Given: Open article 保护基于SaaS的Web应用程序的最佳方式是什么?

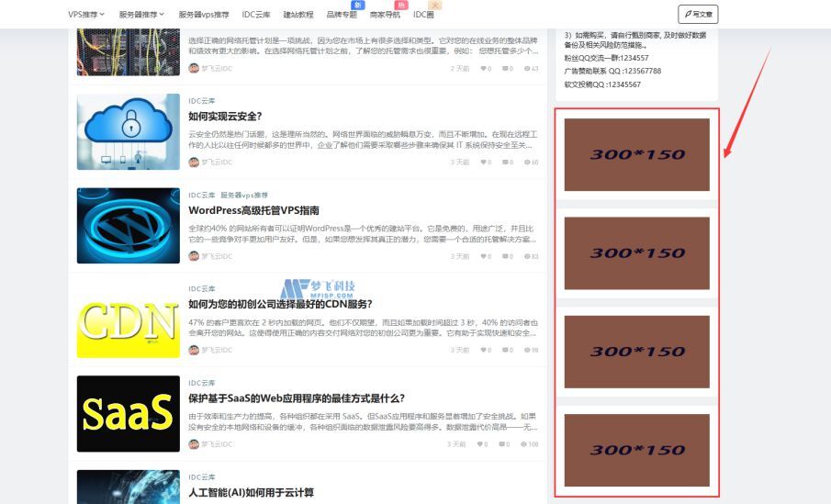Looking at the screenshot, I should 297,398.
